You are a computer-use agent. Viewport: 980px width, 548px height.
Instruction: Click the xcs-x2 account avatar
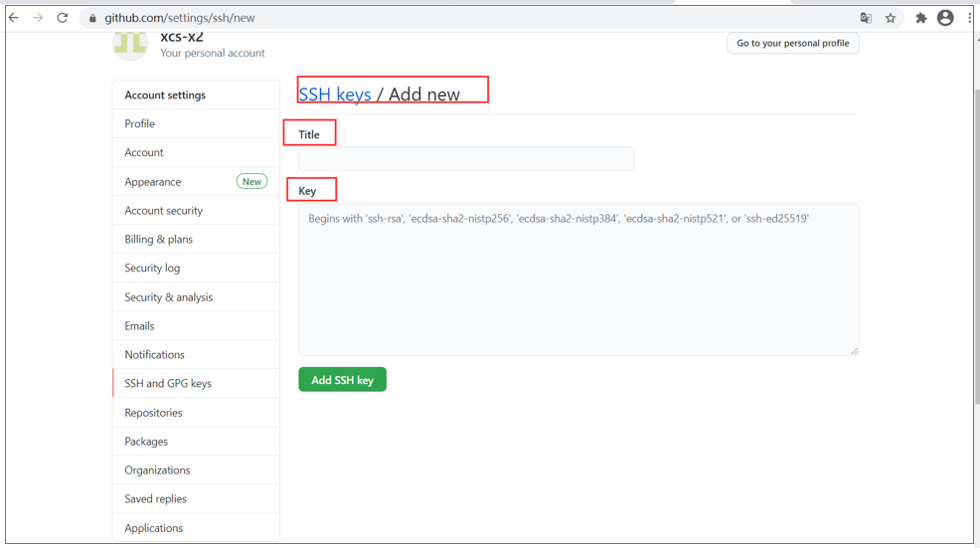click(x=130, y=45)
